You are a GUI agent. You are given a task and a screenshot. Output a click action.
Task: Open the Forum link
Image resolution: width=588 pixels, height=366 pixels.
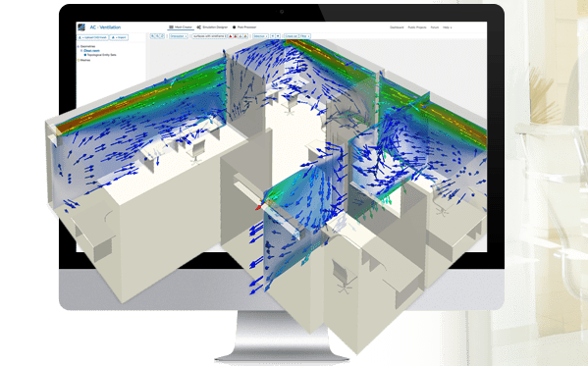(435, 27)
